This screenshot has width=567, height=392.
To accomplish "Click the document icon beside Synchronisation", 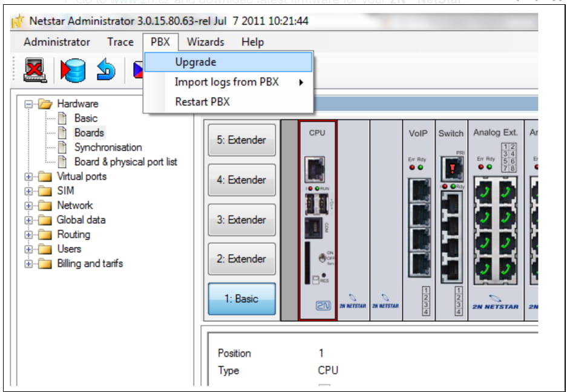I will coord(62,147).
